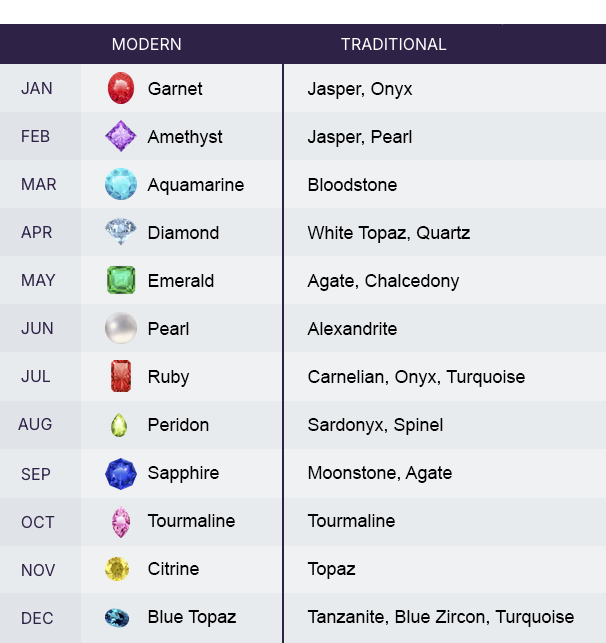Click the MODERN column header

tap(146, 44)
